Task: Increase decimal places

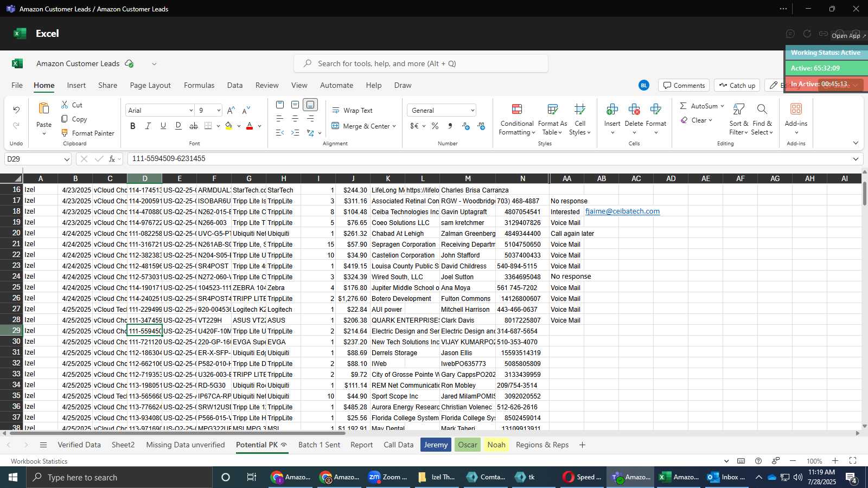Action: [466, 126]
